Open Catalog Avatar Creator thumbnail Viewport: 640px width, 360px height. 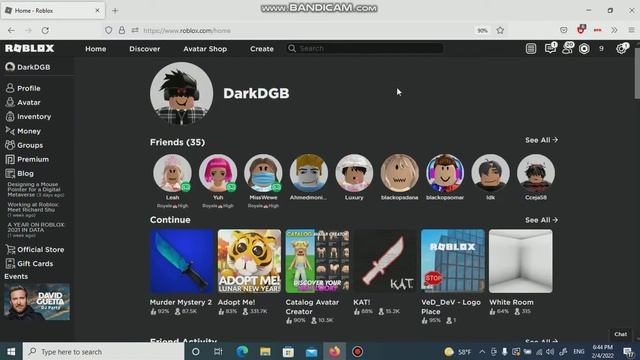click(317, 261)
